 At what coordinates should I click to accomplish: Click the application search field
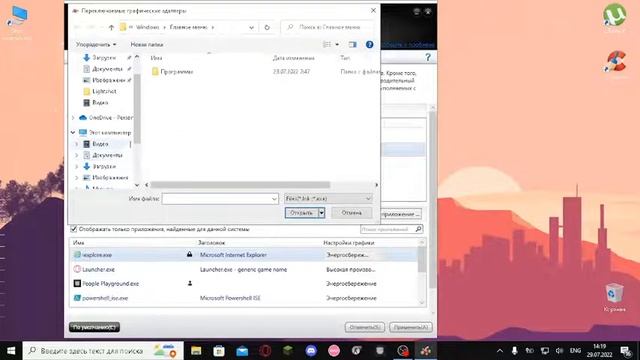click(387, 229)
